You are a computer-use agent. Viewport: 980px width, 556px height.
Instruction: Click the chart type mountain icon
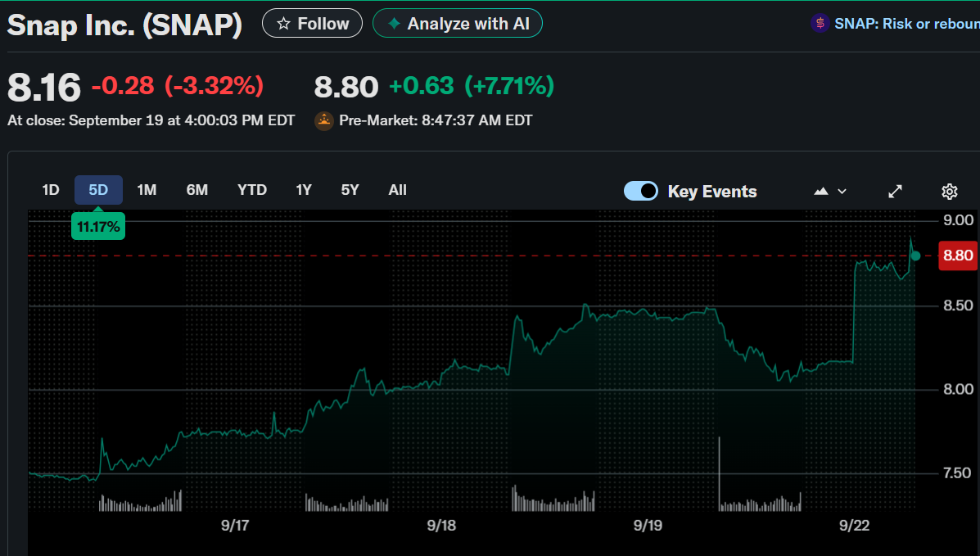(821, 192)
